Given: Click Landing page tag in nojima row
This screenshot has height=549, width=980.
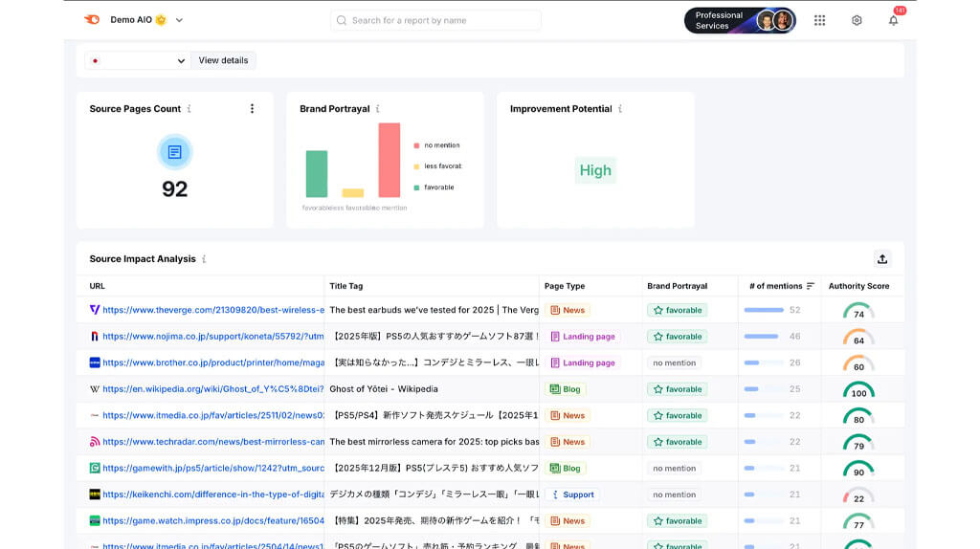Looking at the screenshot, I should 583,336.
